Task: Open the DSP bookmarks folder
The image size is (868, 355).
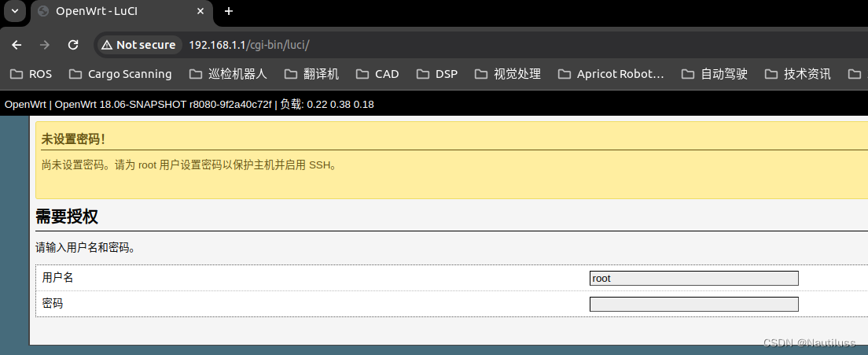Action: (437, 74)
